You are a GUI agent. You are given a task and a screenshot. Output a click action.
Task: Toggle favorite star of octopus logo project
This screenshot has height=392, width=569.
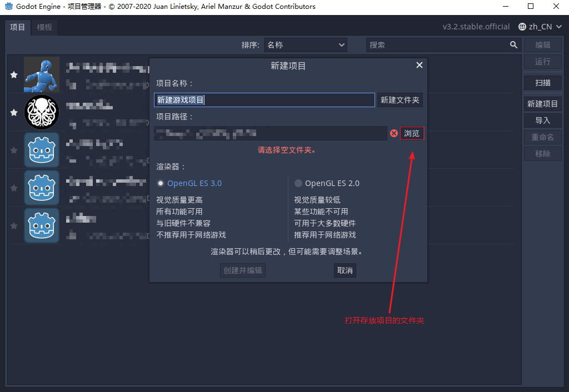click(14, 112)
